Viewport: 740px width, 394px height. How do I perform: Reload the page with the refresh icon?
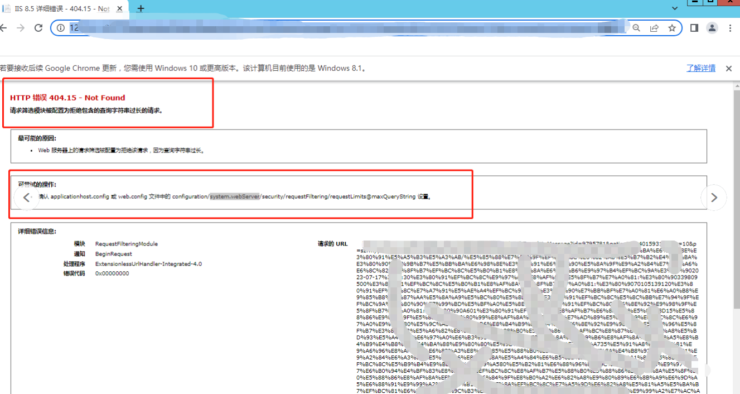click(x=39, y=28)
